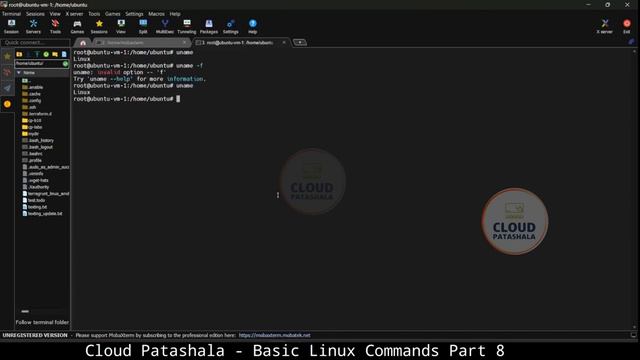This screenshot has height=360, width=640.
Task: Open the View menu
Action: tap(55, 14)
